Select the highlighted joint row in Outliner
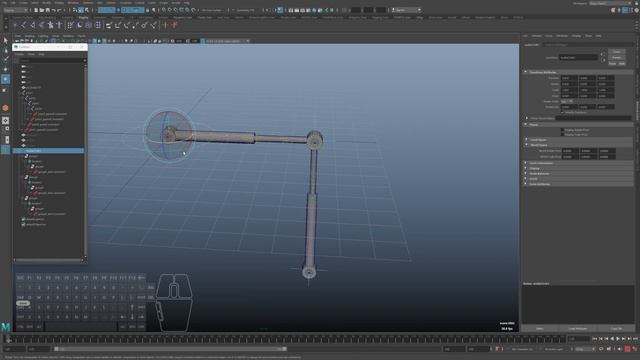 [48, 151]
